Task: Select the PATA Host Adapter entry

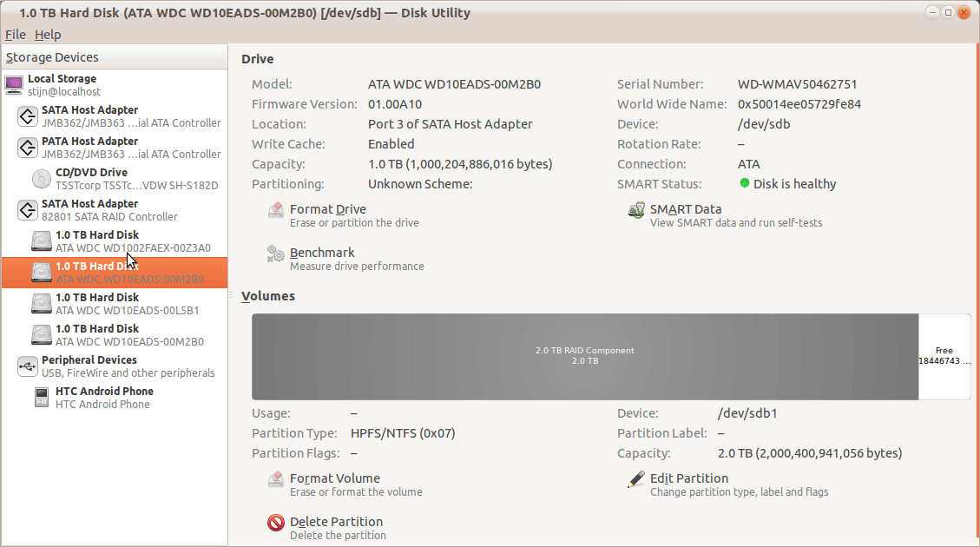Action: click(x=89, y=147)
